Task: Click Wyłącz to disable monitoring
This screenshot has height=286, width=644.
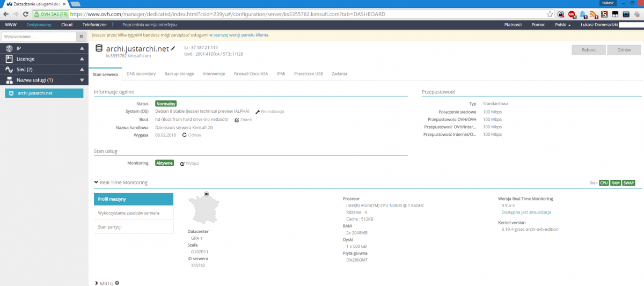Action: click(x=189, y=163)
